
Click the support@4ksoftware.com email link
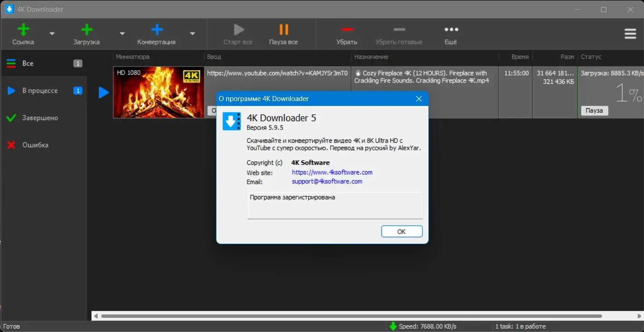coord(327,181)
